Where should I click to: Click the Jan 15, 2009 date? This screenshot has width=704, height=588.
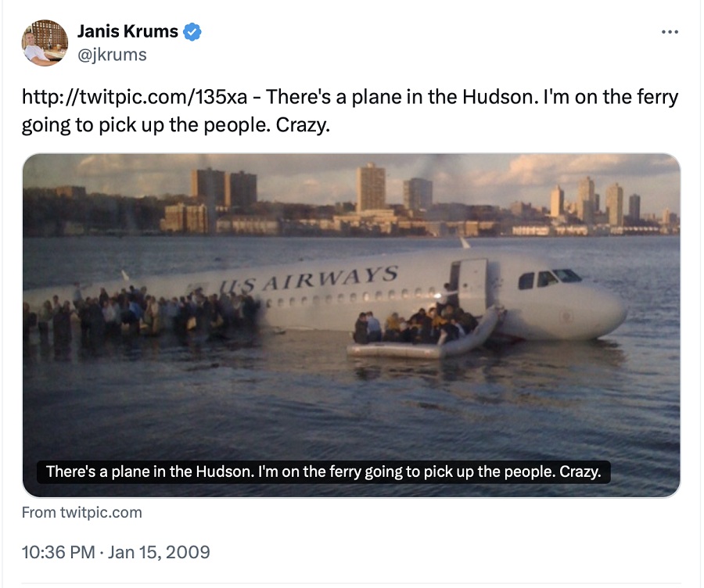tap(159, 552)
